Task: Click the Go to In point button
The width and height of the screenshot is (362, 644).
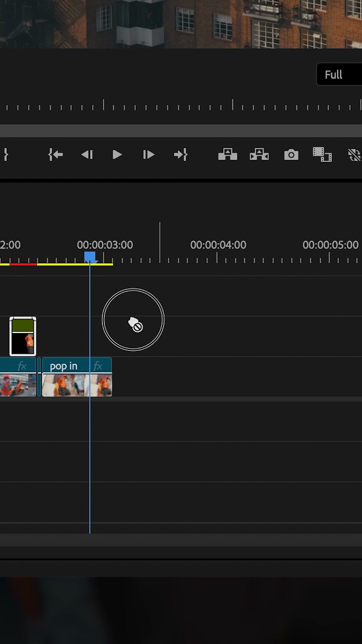Action: point(56,155)
